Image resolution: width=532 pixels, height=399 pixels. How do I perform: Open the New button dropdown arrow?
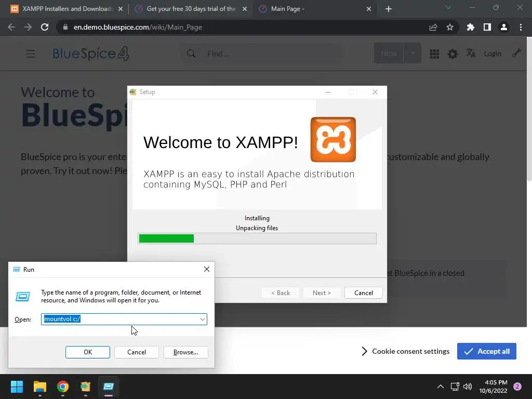[413, 54]
